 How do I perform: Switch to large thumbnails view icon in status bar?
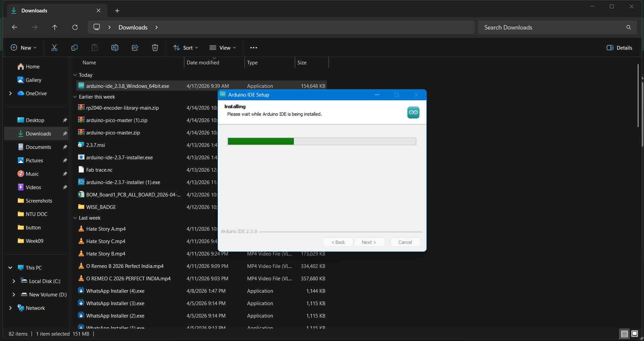pyautogui.click(x=635, y=334)
